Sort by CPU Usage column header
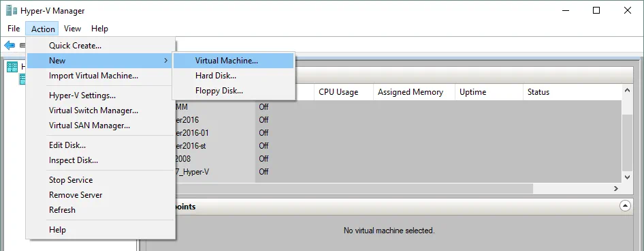The height and width of the screenshot is (251, 644). click(x=344, y=92)
